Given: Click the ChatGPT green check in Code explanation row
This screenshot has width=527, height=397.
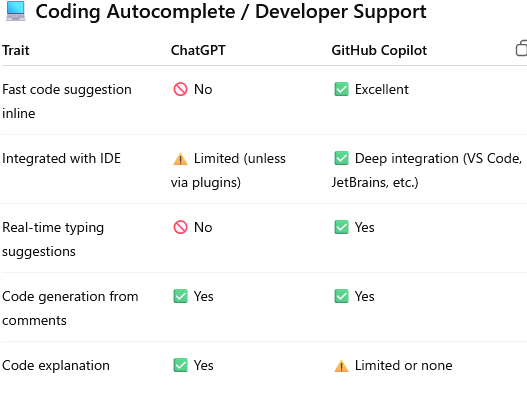Looking at the screenshot, I should pyautogui.click(x=180, y=365).
